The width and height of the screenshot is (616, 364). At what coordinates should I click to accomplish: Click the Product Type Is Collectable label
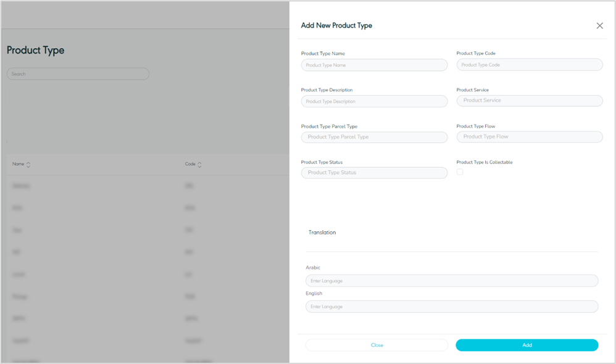point(485,162)
